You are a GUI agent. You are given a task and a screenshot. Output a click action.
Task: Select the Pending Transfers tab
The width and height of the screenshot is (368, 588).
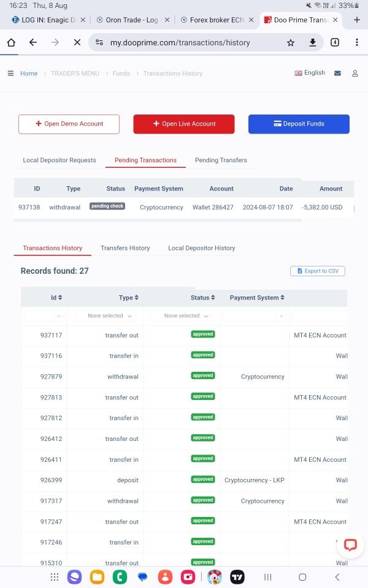click(x=221, y=160)
